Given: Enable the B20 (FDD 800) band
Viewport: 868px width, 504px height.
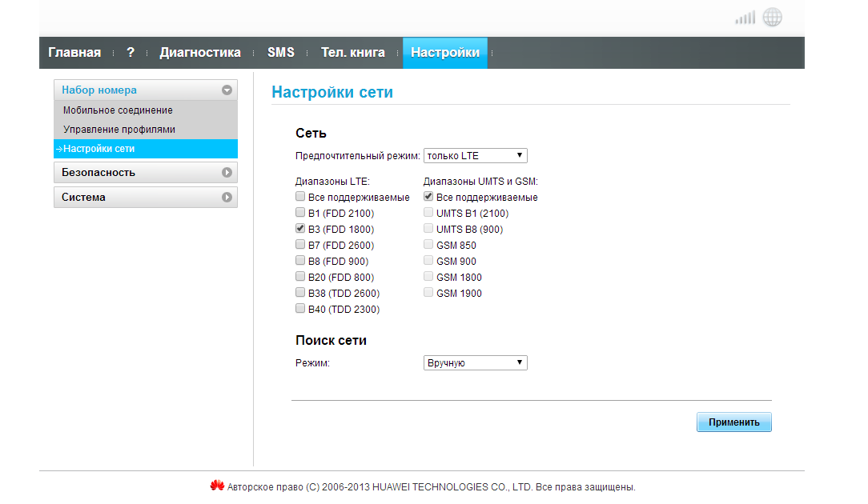Looking at the screenshot, I should coord(300,277).
